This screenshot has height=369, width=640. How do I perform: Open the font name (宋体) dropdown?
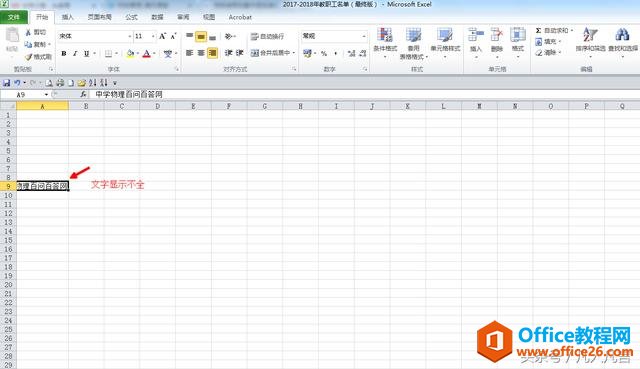coord(129,36)
